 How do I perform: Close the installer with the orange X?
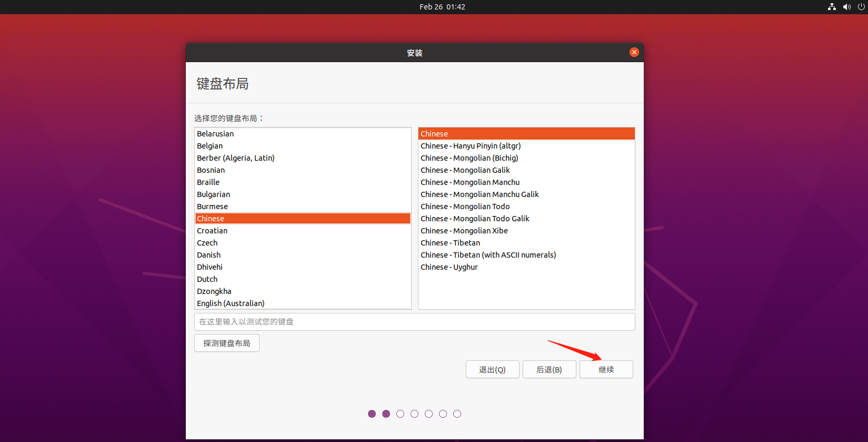coord(634,52)
